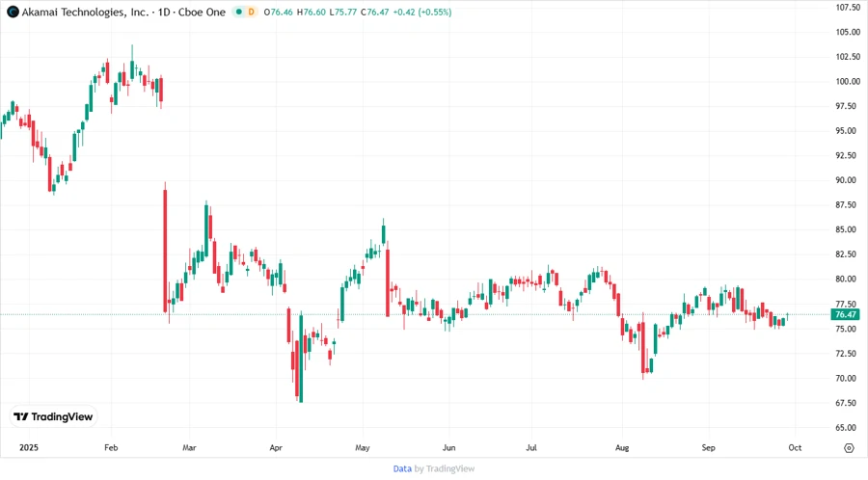
Task: Click the 100.00 price axis label
Action: point(848,81)
